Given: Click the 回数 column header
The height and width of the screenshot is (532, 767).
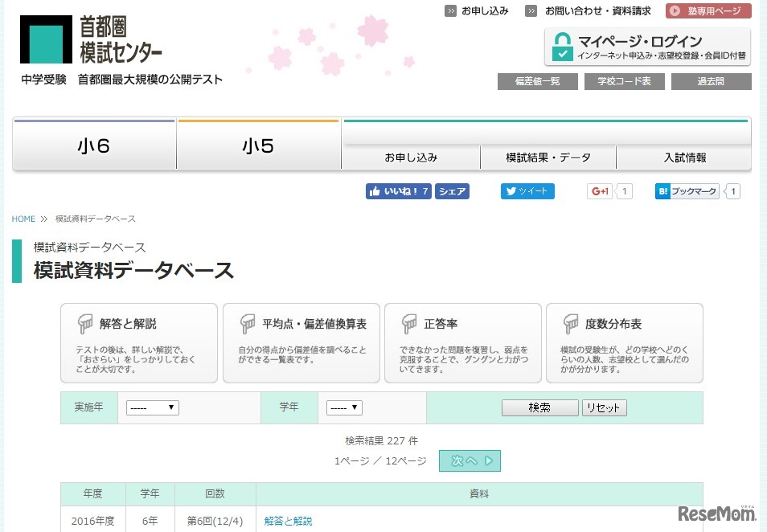Looking at the screenshot, I should tap(215, 494).
